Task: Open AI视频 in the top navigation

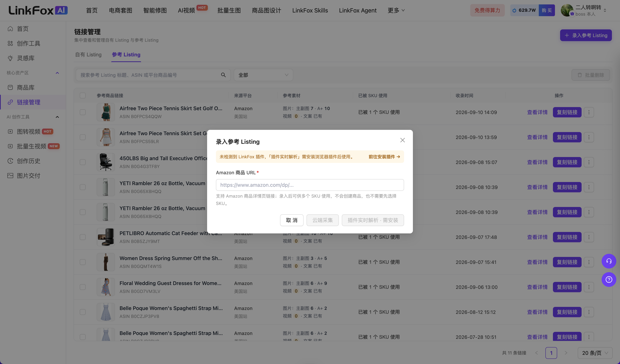Action: click(x=186, y=10)
